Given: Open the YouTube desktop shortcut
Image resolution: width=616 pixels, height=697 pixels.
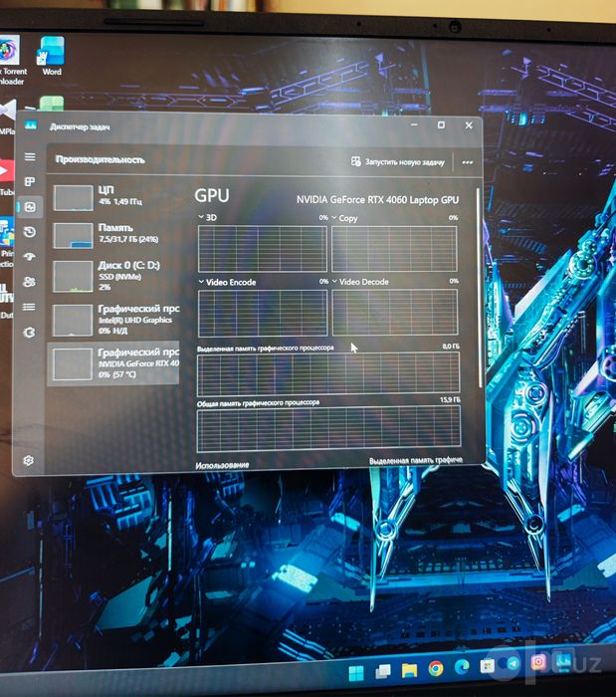Looking at the screenshot, I should (x=7, y=175).
